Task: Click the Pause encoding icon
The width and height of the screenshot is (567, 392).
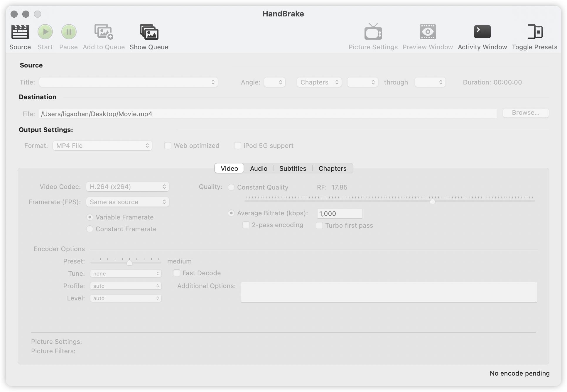Action: coord(69,32)
